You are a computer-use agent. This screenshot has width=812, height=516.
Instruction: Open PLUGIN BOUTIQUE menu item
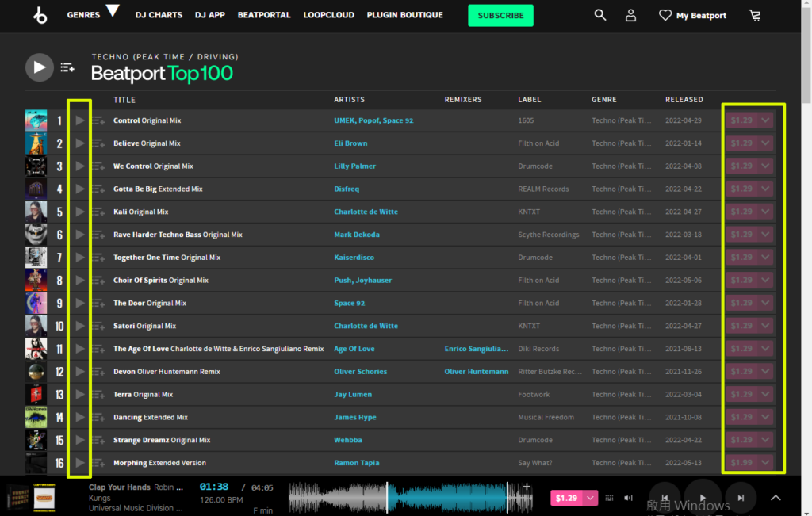(x=405, y=15)
